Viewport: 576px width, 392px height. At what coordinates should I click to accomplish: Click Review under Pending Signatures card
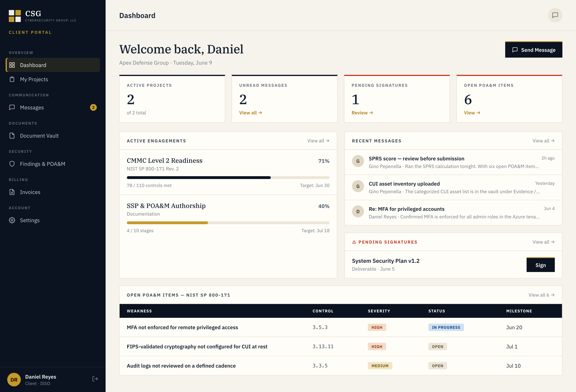(x=362, y=113)
